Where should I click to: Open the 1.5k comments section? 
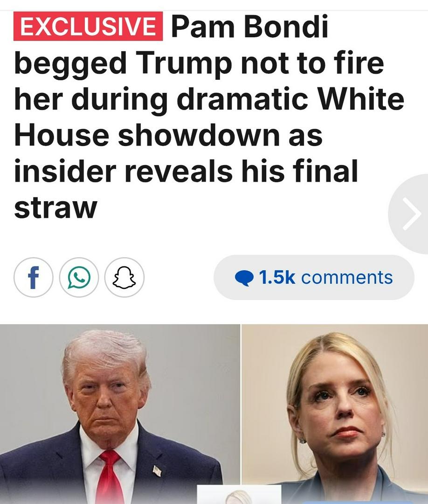coord(314,277)
